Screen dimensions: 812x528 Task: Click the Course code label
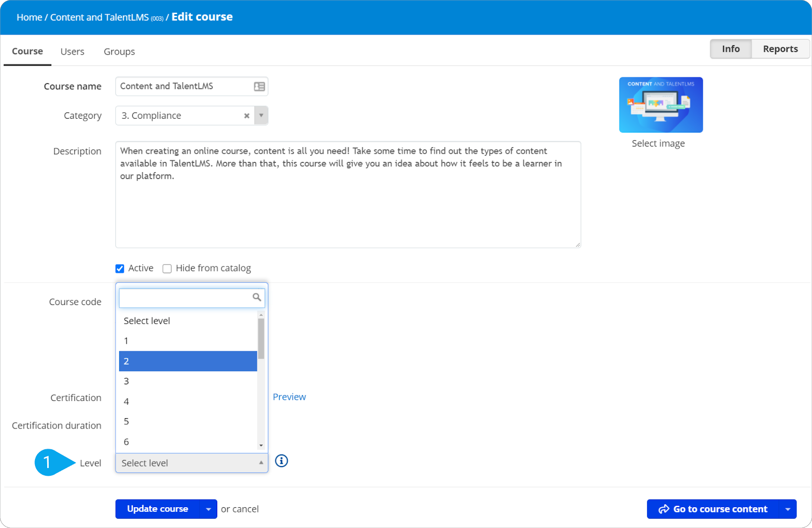click(x=75, y=302)
